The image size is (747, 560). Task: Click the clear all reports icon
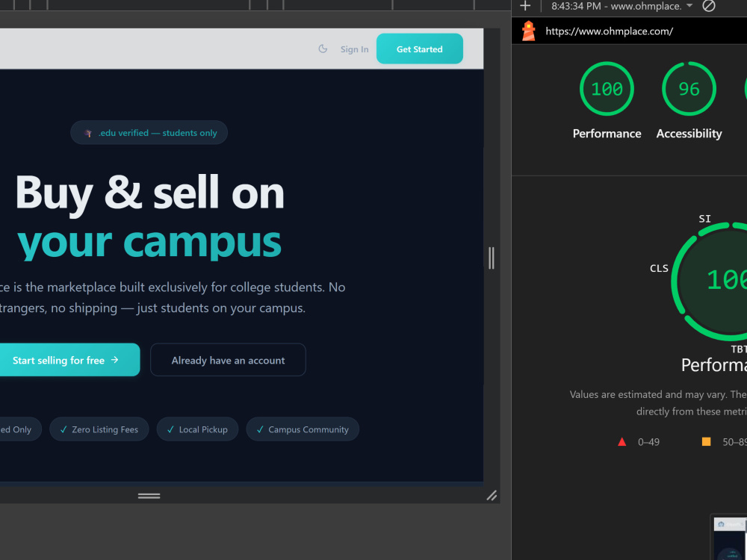[x=709, y=6]
